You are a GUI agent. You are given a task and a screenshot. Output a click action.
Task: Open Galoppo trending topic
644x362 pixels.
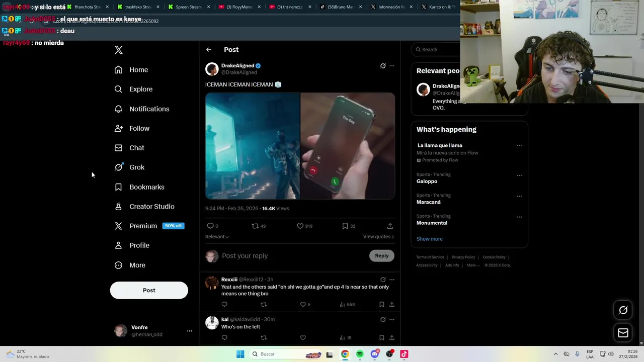427,182
